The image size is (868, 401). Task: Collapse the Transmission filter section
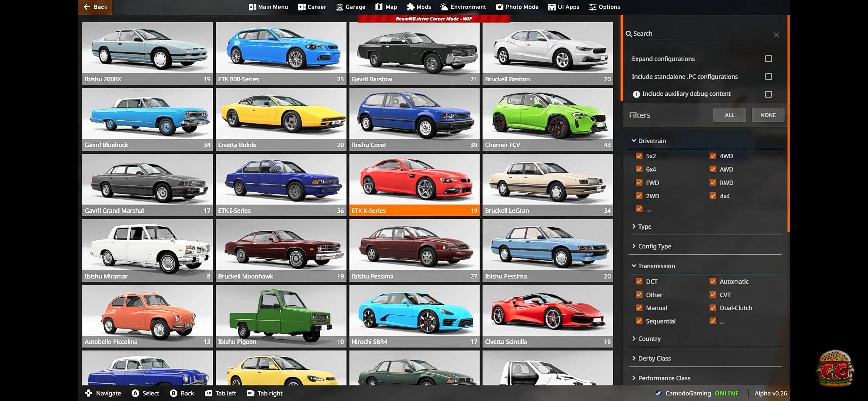point(705,266)
